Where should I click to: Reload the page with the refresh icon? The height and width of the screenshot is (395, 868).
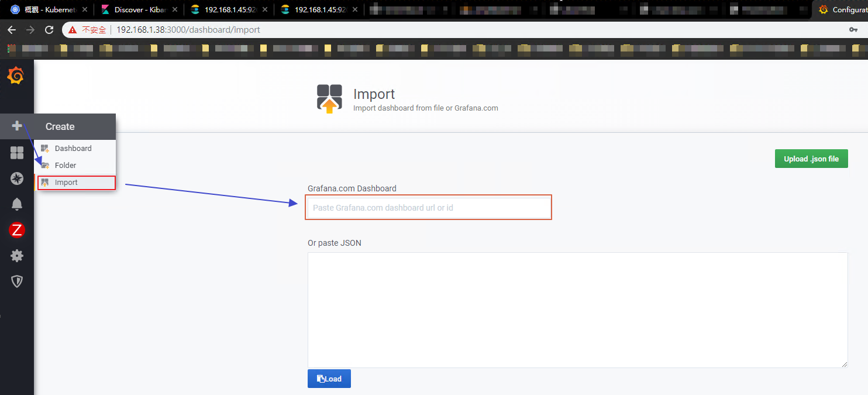coord(49,30)
